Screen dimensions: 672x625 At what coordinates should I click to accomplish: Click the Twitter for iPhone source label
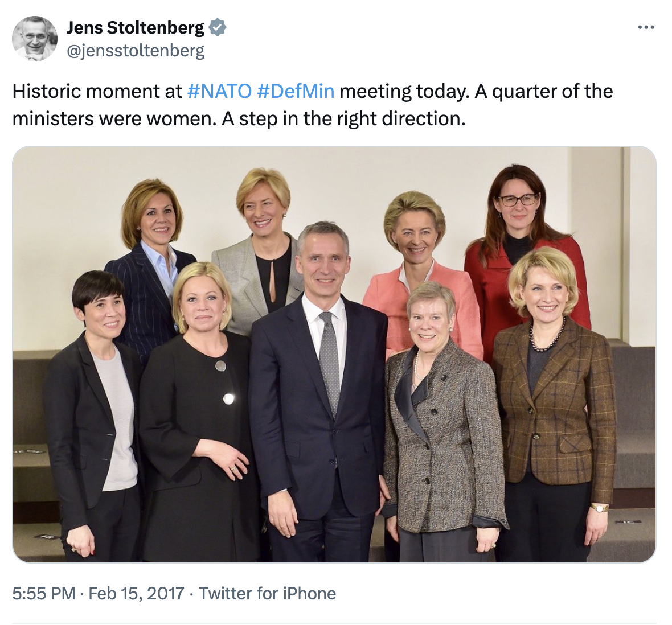(x=267, y=593)
